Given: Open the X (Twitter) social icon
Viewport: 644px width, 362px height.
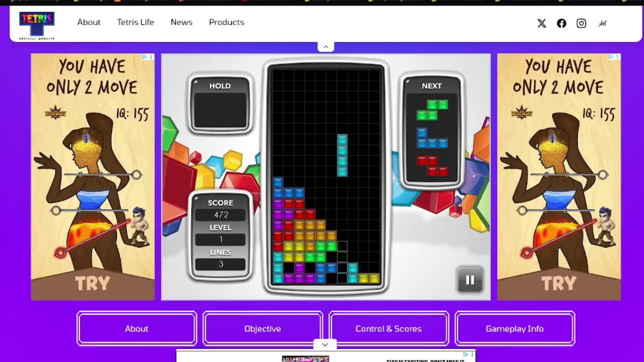Looking at the screenshot, I should tap(541, 23).
